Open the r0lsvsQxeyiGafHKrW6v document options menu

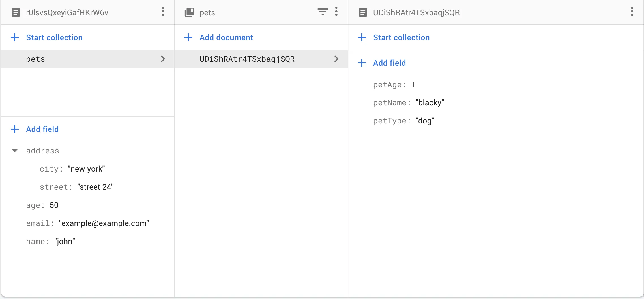(x=163, y=12)
